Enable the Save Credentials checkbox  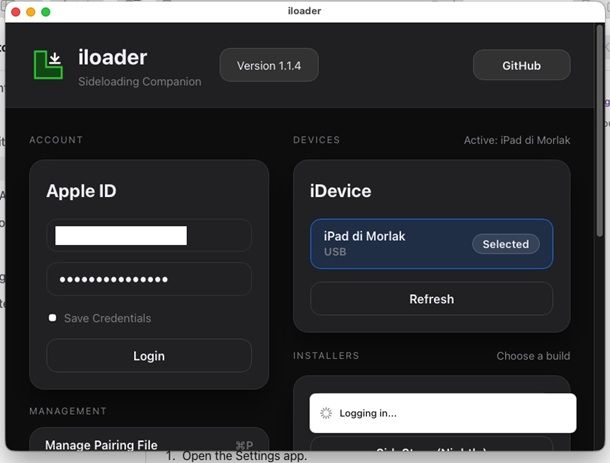coord(53,318)
